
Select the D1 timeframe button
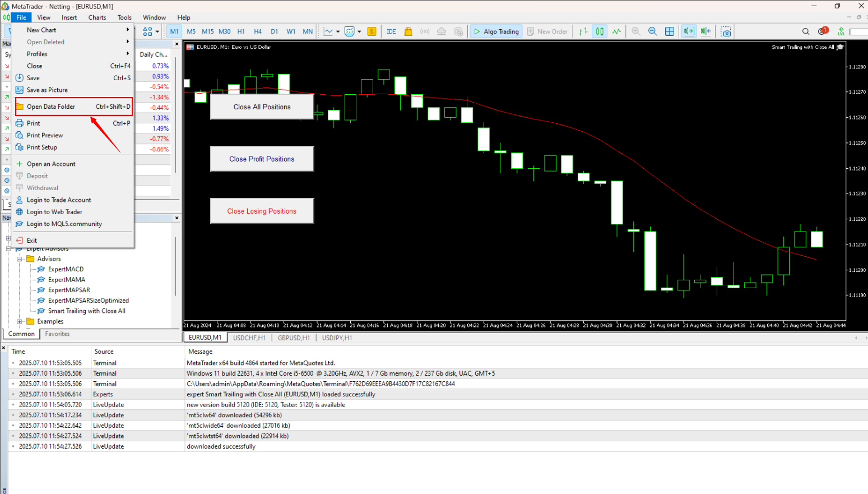274,31
